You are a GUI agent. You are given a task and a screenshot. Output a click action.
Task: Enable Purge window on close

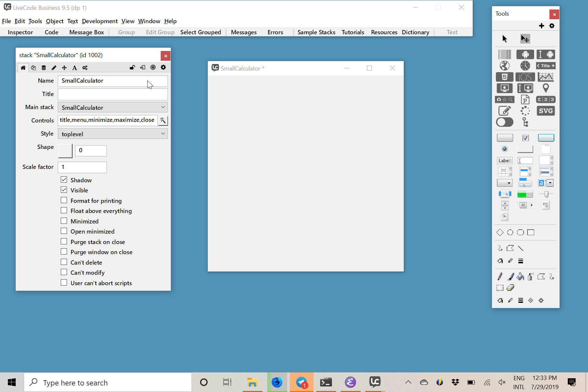[x=64, y=252]
